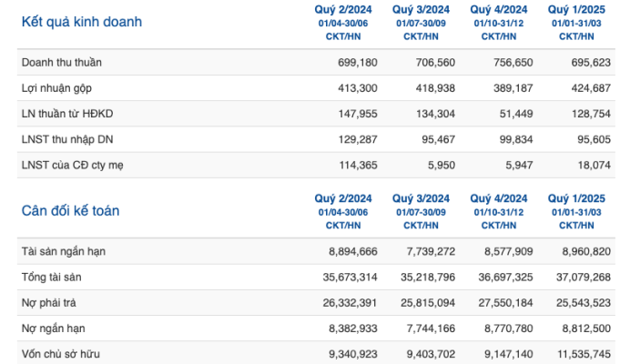Select Quý 3/2024 header in Kết quả kinh doanh

[x=422, y=9]
